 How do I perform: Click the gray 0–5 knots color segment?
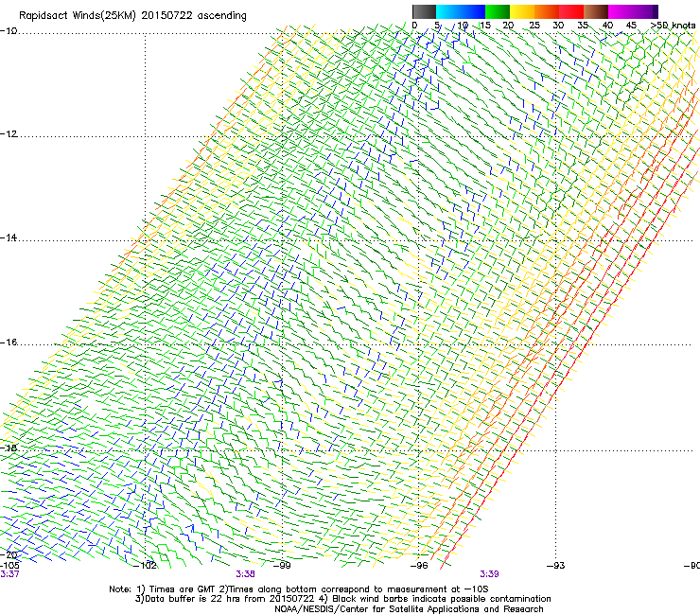pyautogui.click(x=424, y=11)
